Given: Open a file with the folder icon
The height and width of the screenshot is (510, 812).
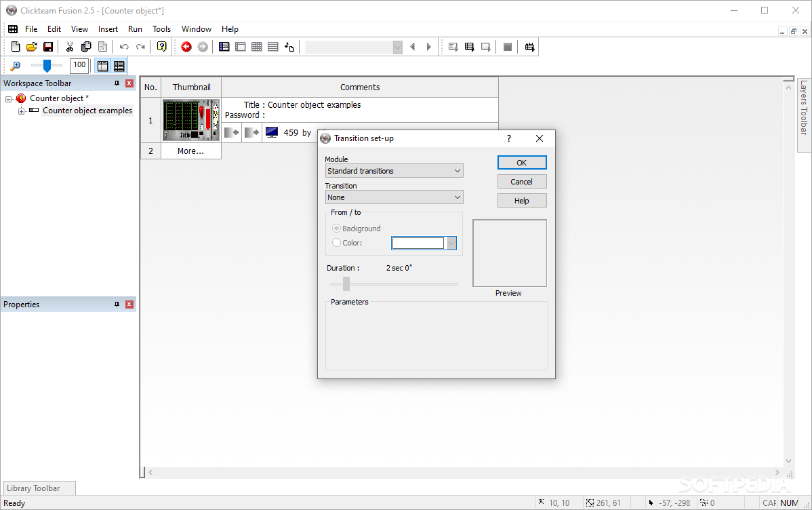Looking at the screenshot, I should 32,47.
